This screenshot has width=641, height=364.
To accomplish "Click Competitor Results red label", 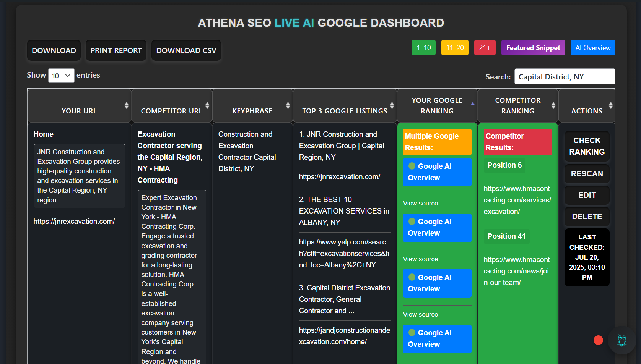I will click(x=518, y=142).
